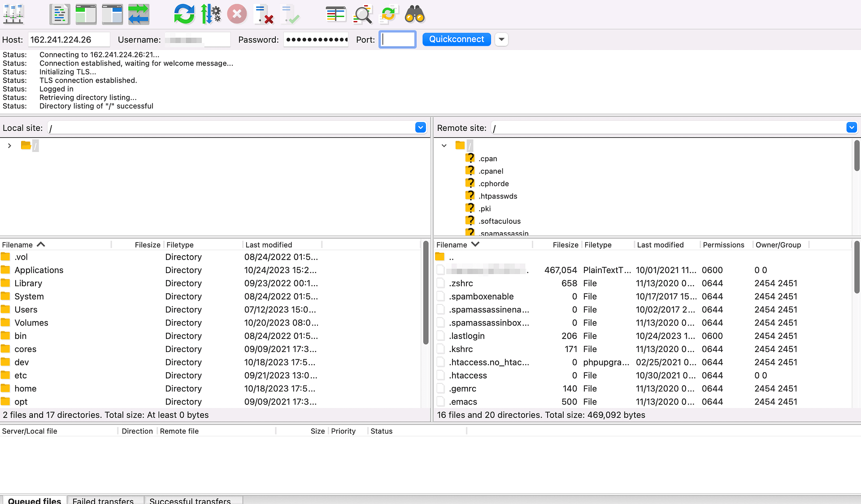This screenshot has height=504, width=861.
Task: Disconnect from the currently visible server
Action: pos(264,14)
